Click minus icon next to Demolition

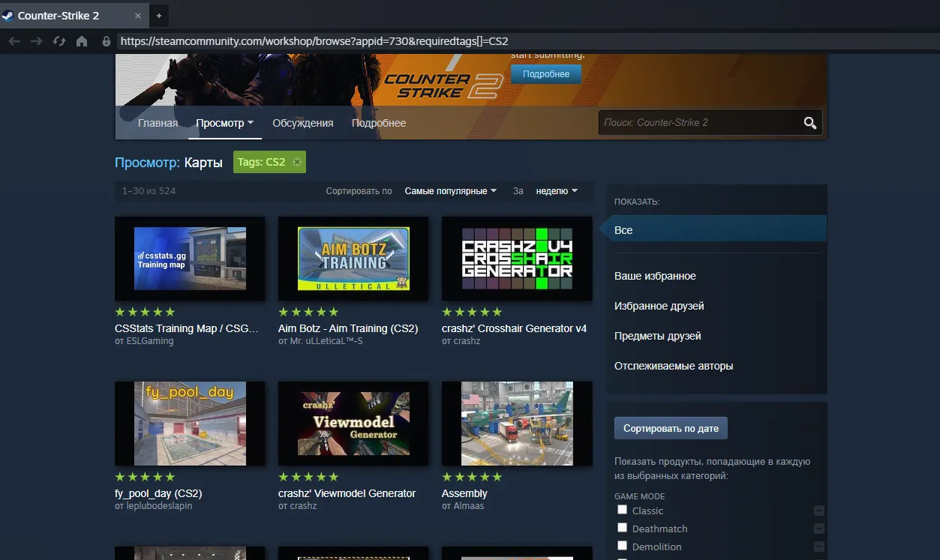[x=819, y=547]
